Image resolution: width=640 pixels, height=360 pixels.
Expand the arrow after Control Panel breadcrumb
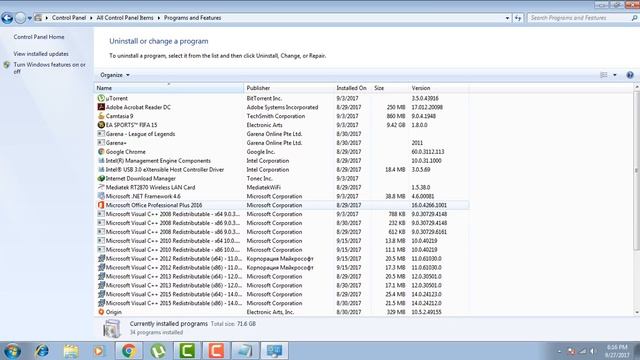[91, 18]
